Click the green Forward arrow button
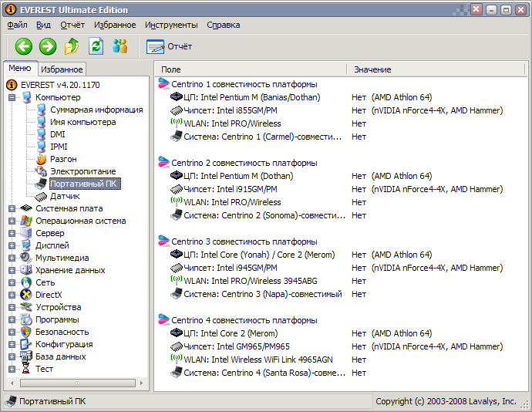The height and width of the screenshot is (412, 532). pyautogui.click(x=48, y=46)
